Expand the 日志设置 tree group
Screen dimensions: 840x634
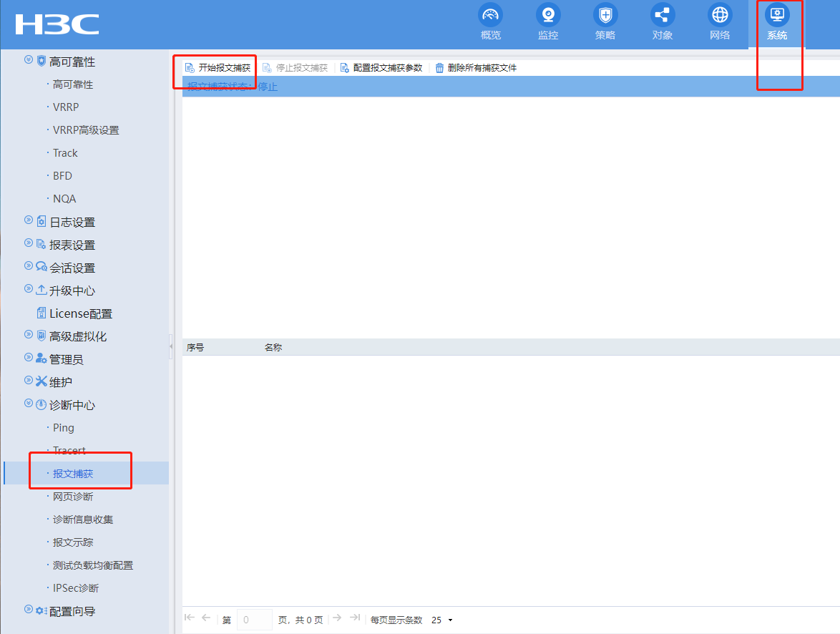29,220
